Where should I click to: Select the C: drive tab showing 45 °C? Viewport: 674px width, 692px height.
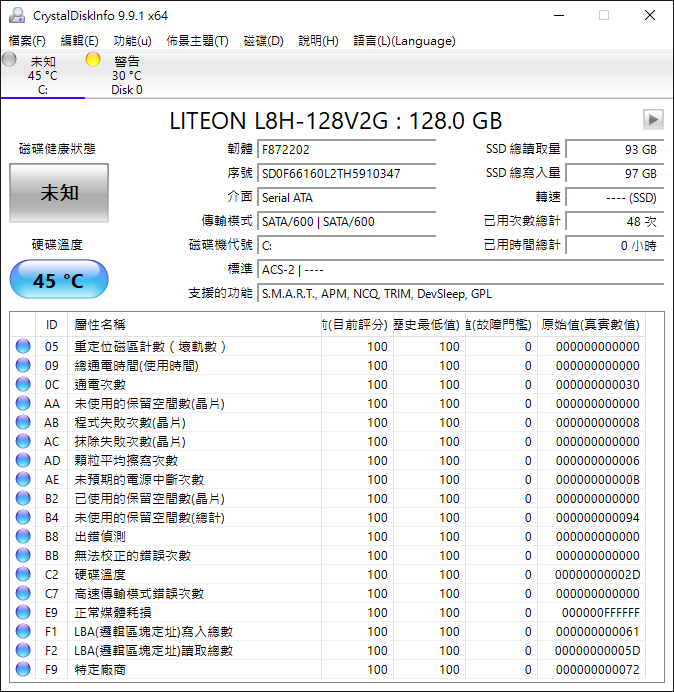[x=43, y=75]
